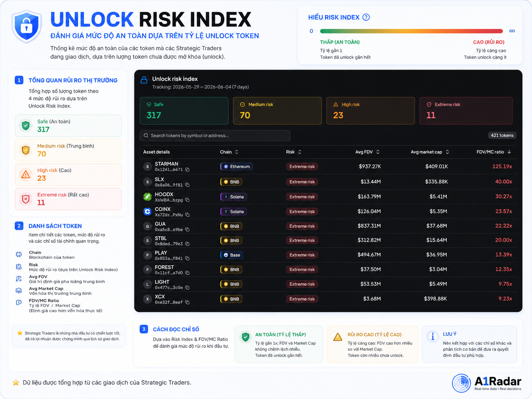The image size is (532, 399).
Task: Click the 421 tokens count badge
Action: click(502, 136)
